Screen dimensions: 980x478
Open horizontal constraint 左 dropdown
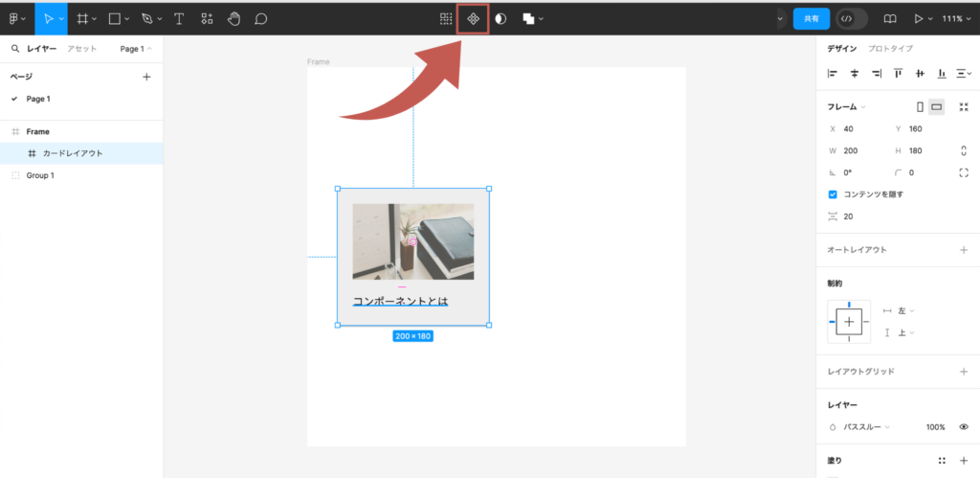point(905,311)
